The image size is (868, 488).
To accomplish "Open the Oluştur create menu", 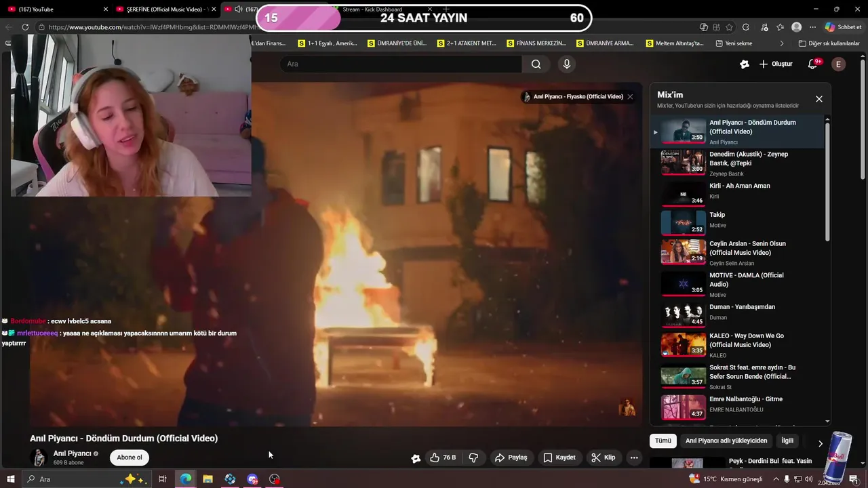I will pyautogui.click(x=776, y=64).
